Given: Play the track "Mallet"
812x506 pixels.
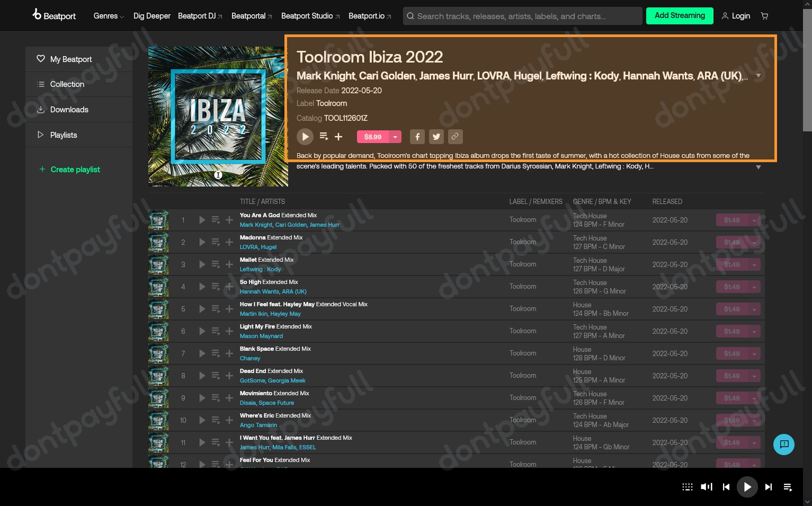Looking at the screenshot, I should click(x=202, y=264).
